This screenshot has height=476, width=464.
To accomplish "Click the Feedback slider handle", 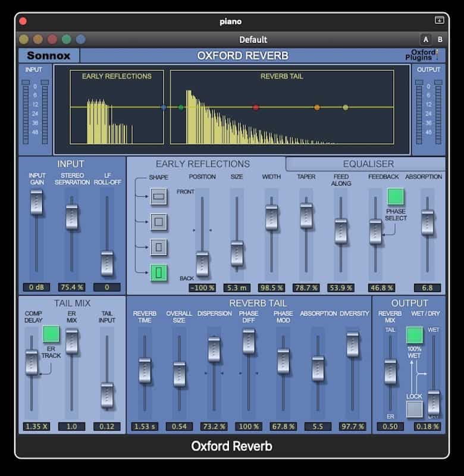I will (x=375, y=232).
